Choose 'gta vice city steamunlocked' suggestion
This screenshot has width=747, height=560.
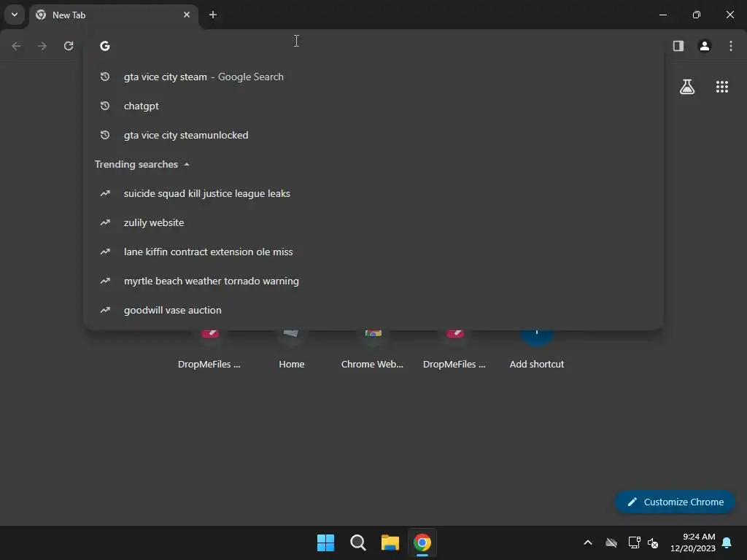click(373, 135)
